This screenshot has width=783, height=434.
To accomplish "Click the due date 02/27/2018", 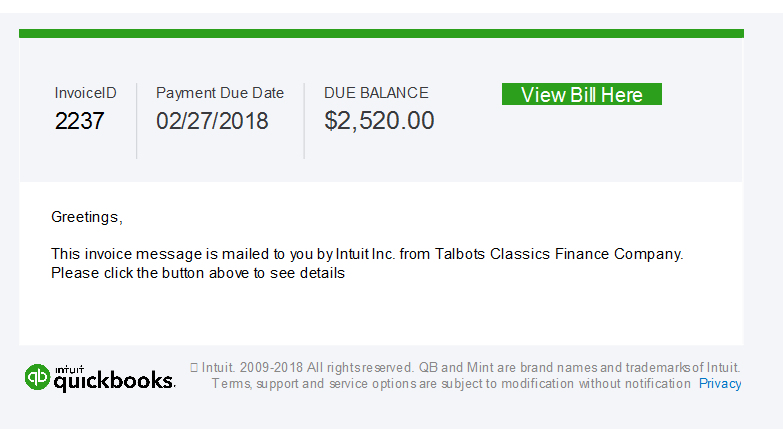I will coord(212,121).
